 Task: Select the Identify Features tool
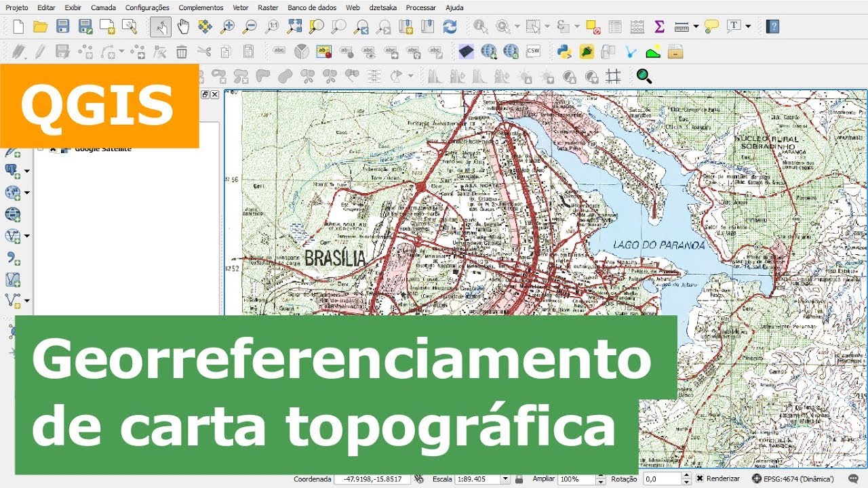481,26
